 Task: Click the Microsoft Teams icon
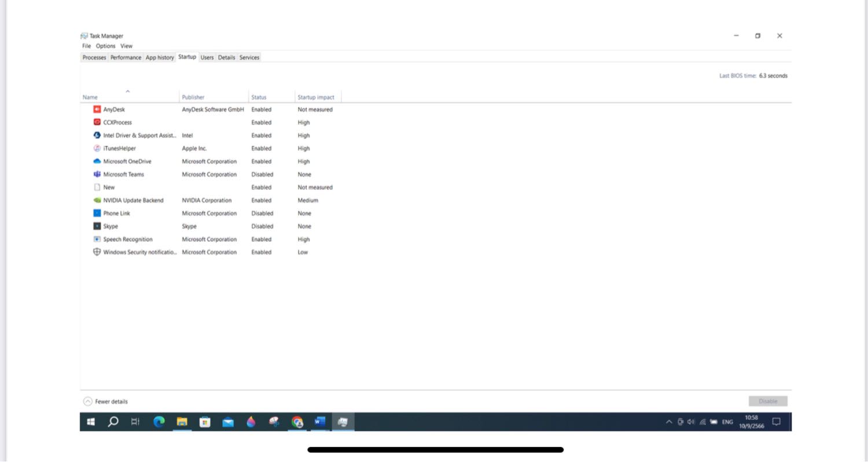tap(97, 174)
